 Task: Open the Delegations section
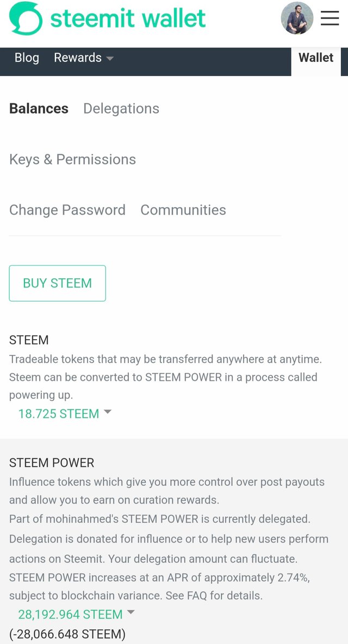point(121,109)
